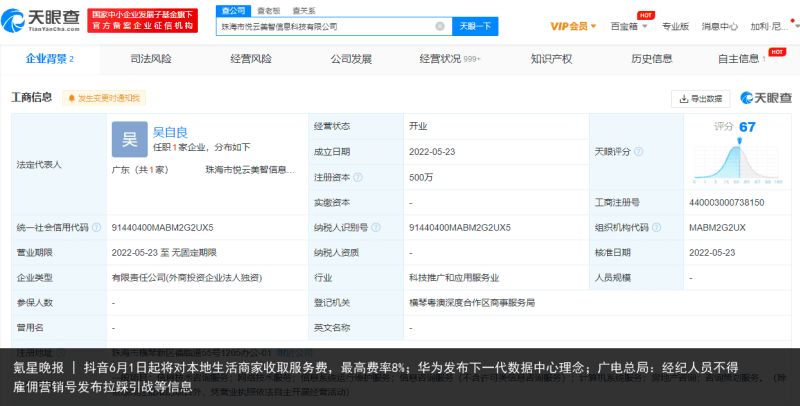Open the 经营状况 tab
The image size is (800, 406).
pyautogui.click(x=449, y=59)
